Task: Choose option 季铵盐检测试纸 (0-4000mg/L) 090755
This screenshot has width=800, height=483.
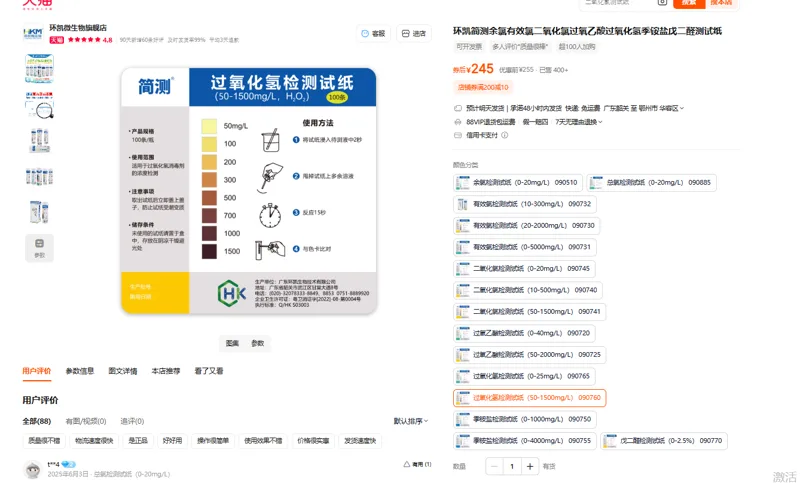Action: [524, 441]
